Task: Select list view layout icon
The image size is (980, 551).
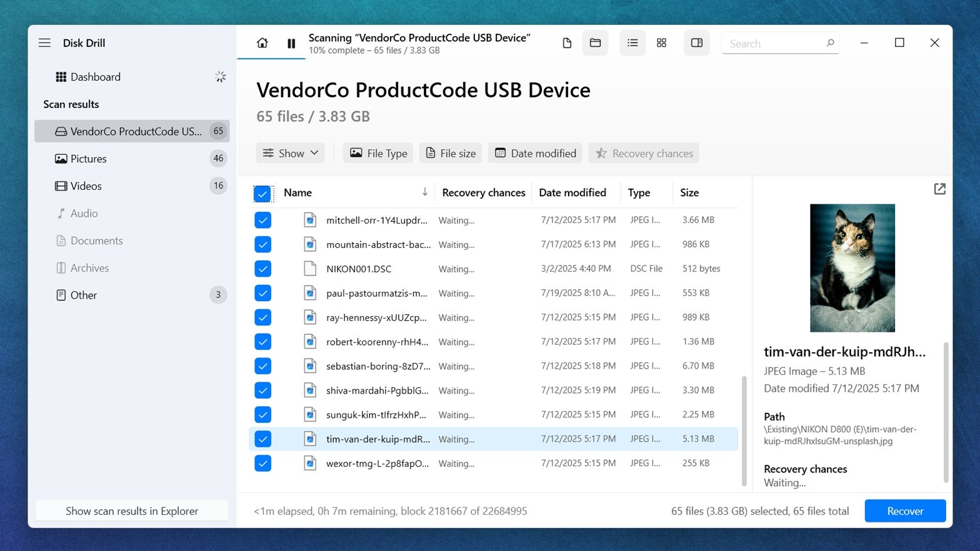Action: [x=632, y=43]
